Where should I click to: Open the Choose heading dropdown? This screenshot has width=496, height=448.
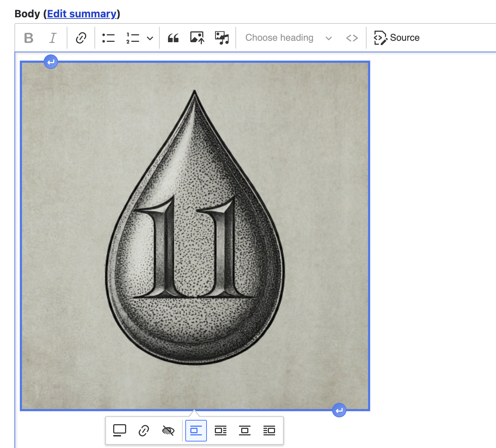[x=279, y=38]
